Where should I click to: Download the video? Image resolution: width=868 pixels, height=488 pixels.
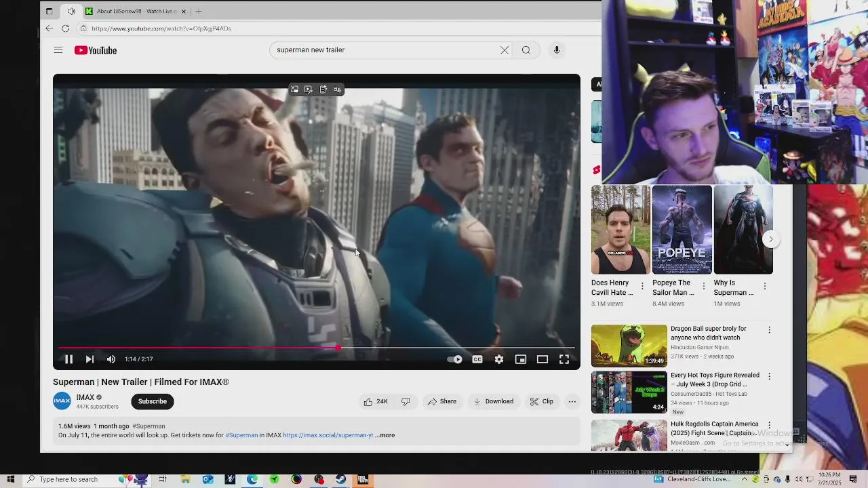click(x=494, y=401)
